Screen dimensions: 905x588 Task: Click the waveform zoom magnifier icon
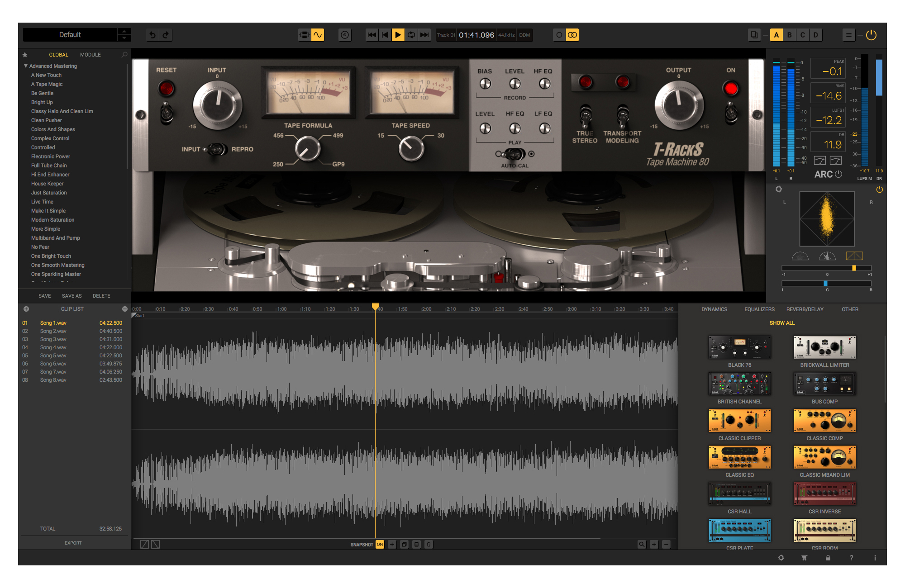(x=642, y=544)
